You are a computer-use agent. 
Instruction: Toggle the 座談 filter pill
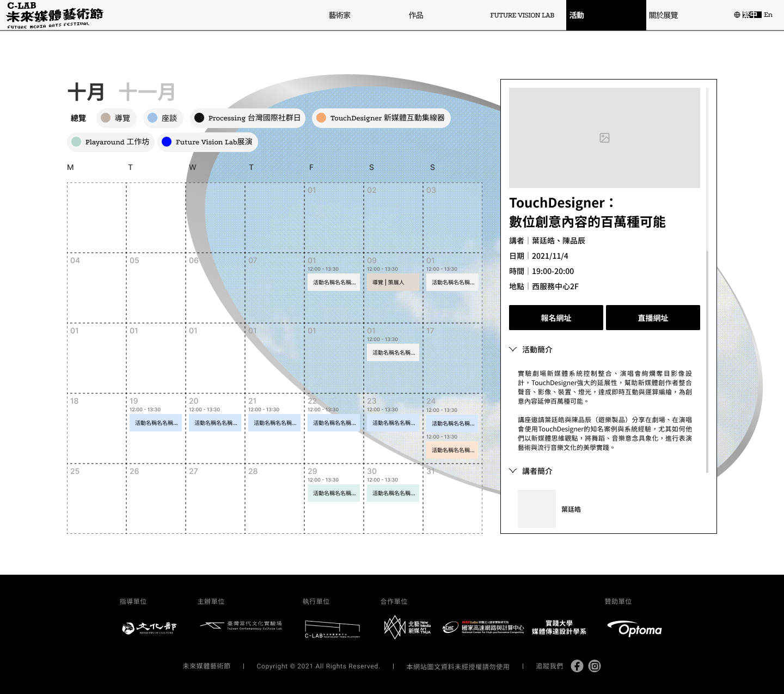tap(163, 118)
